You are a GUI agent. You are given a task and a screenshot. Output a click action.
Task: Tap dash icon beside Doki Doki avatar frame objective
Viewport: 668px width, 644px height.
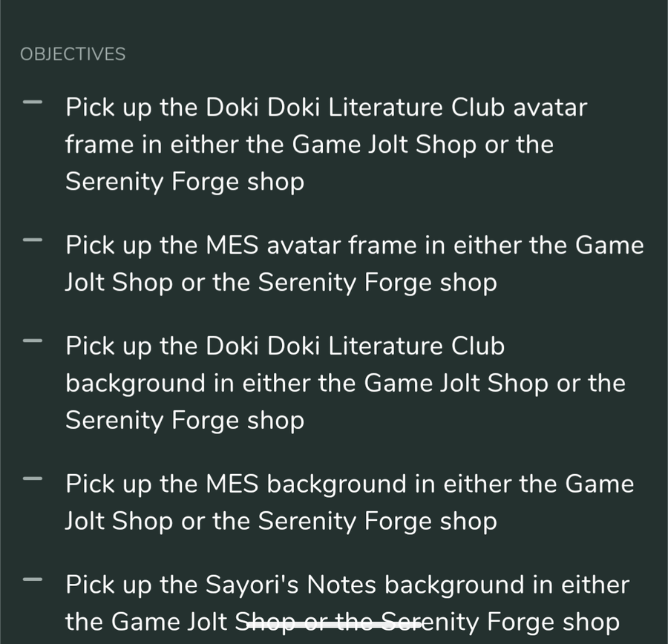[x=33, y=102]
